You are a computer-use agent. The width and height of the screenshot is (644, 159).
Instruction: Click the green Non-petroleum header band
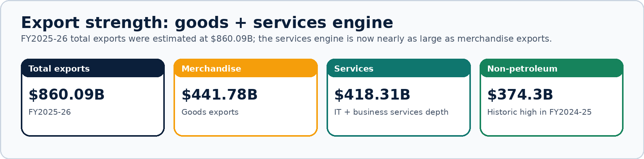(x=552, y=68)
